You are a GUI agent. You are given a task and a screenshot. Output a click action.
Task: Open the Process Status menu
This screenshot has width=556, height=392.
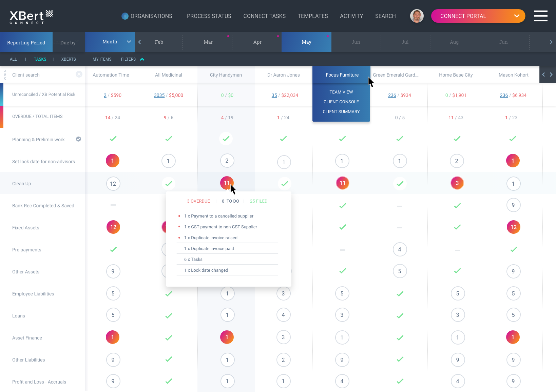(x=209, y=16)
